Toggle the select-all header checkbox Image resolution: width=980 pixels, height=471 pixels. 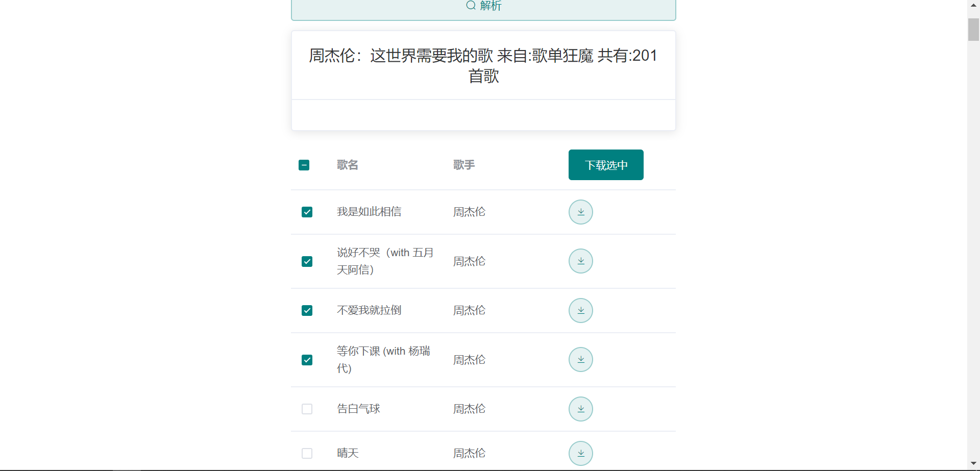tap(304, 165)
